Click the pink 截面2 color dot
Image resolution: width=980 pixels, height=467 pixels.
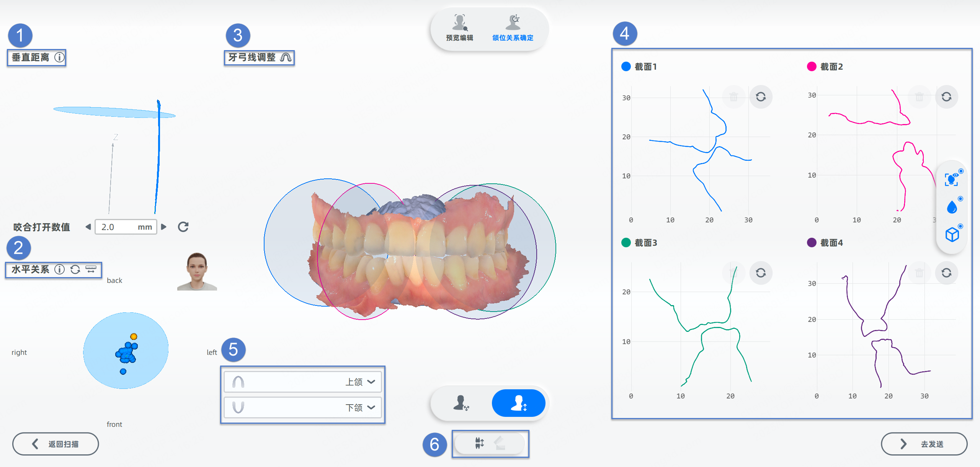point(812,67)
